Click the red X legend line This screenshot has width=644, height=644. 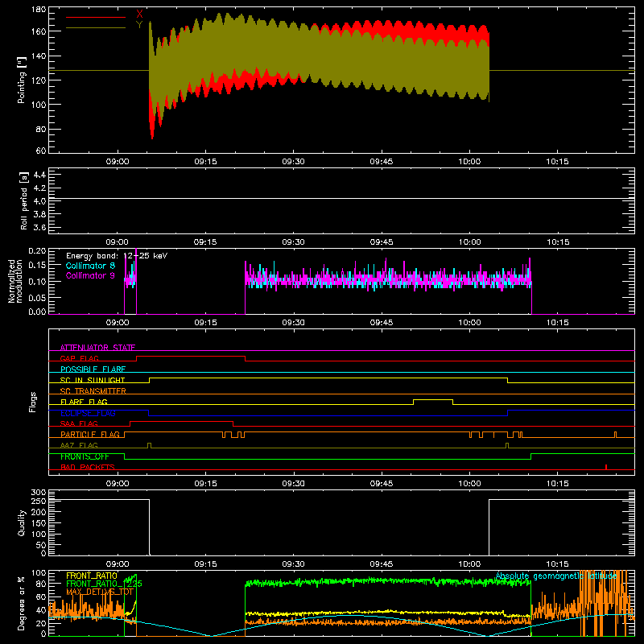pos(96,17)
